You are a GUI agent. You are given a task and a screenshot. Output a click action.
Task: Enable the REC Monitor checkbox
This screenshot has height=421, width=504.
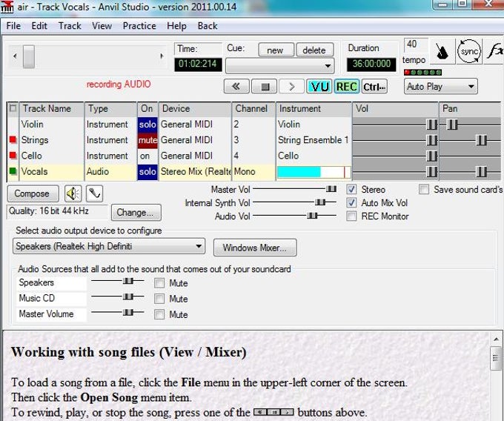tap(351, 216)
